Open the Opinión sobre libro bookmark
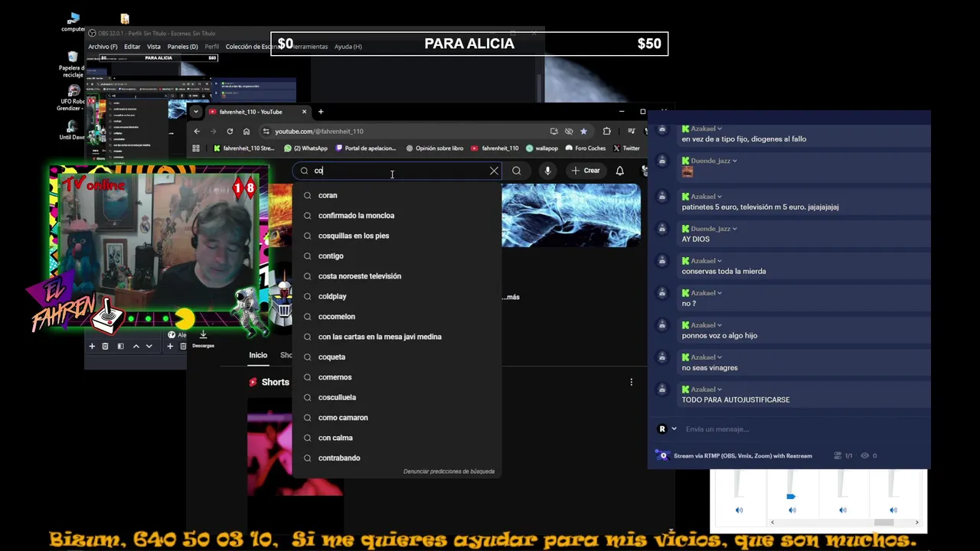Screen dimensions: 980x551 (x=435, y=148)
